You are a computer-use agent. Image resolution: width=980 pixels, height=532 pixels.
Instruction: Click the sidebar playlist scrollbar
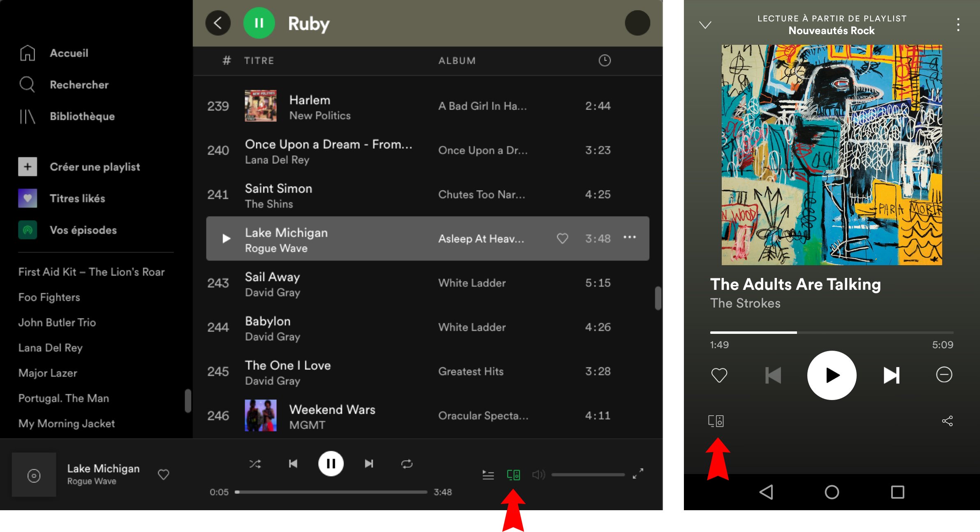[188, 400]
